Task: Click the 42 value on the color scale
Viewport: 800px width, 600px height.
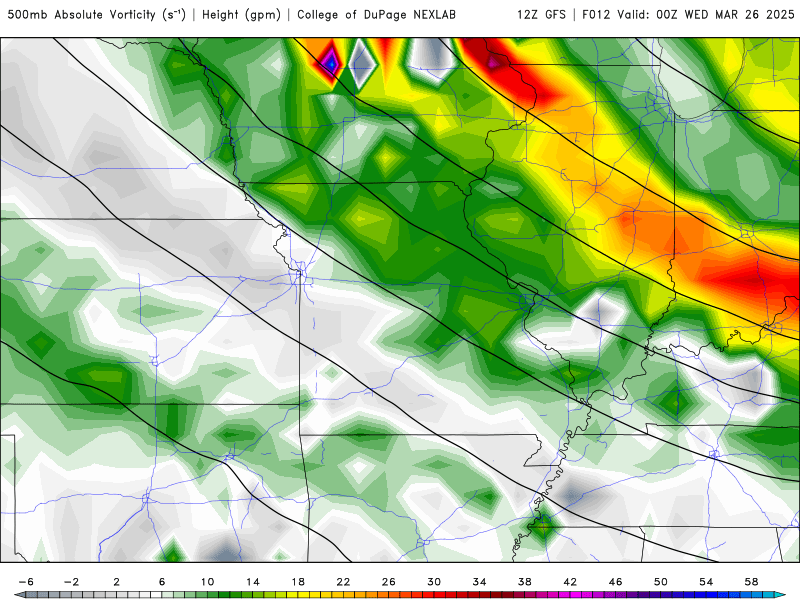Action: (x=570, y=582)
